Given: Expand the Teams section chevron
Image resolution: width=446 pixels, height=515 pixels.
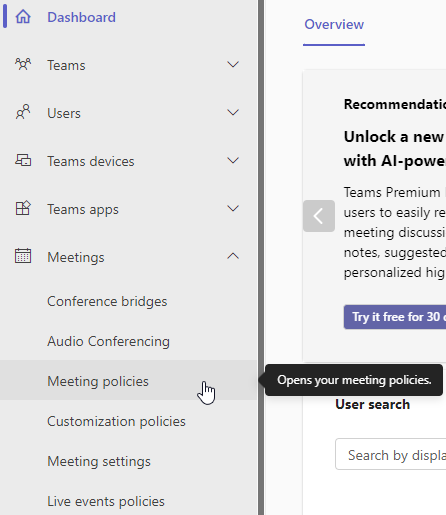Looking at the screenshot, I should (x=233, y=64).
